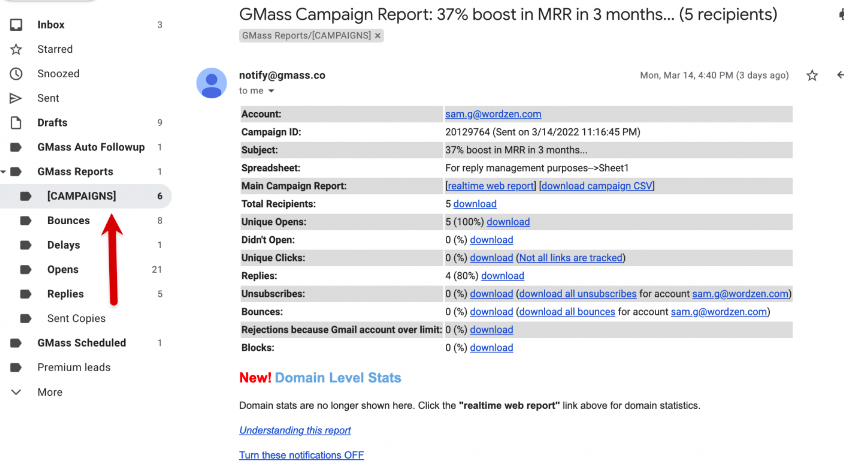844x469 pixels.
Task: Star this email message
Action: (x=812, y=75)
